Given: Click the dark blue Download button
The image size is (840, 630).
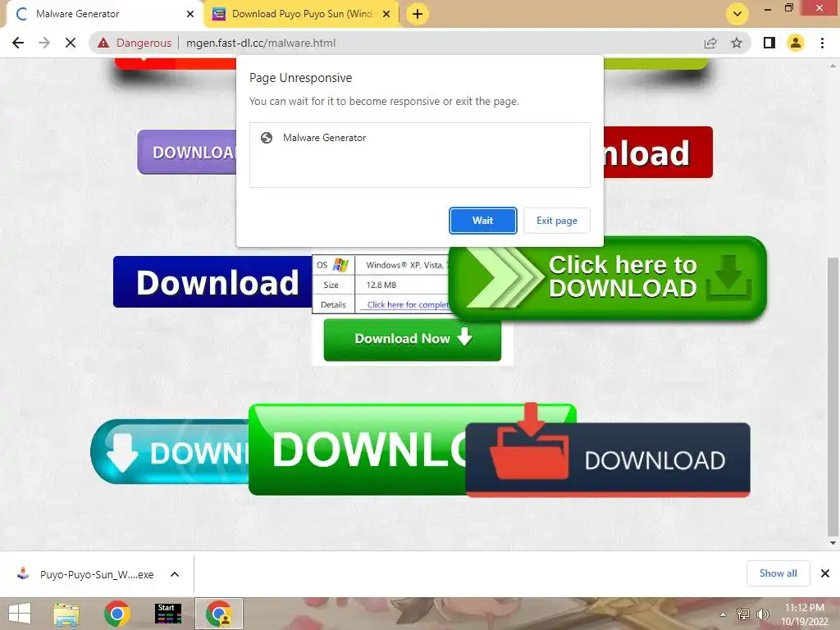Looking at the screenshot, I should [212, 282].
